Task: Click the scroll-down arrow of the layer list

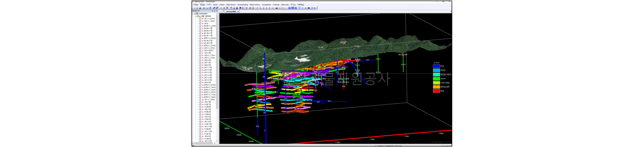Action: 217,141
